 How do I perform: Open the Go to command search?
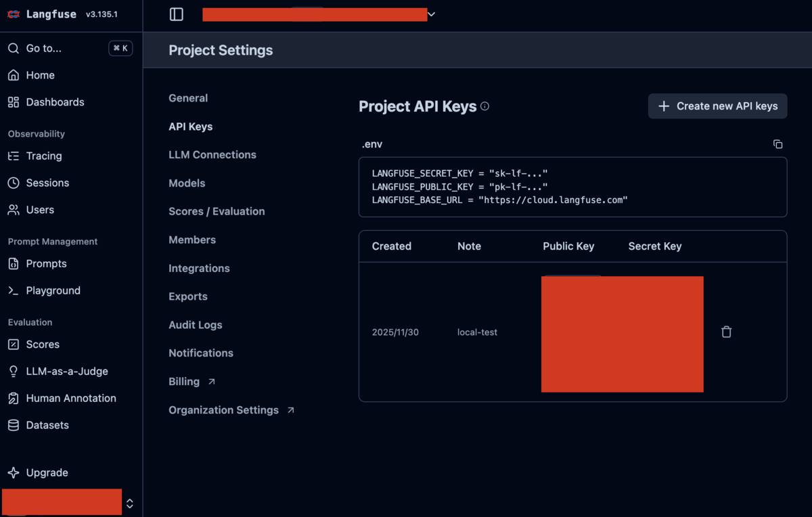(x=70, y=48)
